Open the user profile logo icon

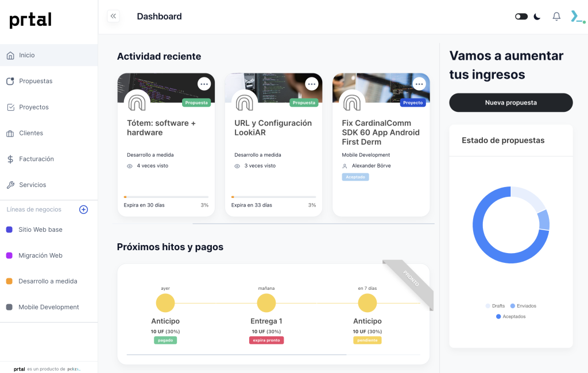click(577, 17)
